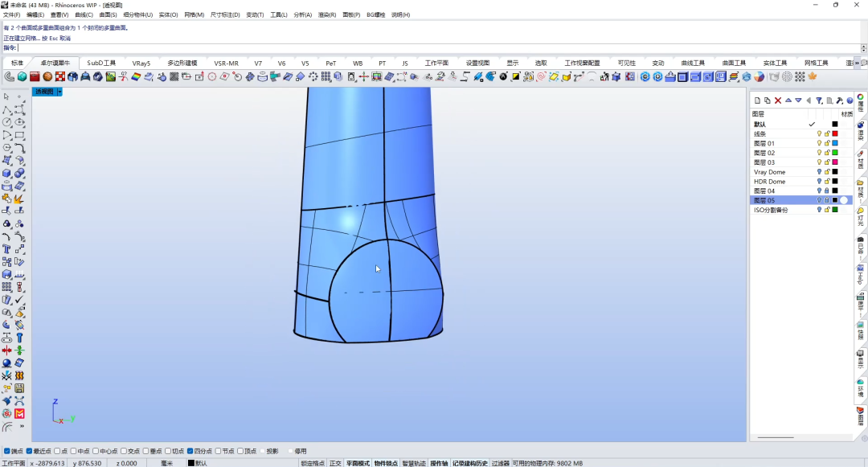868x467 pixels.
Task: Toggle visibility bulb of 图层 01
Action: [x=819, y=143]
